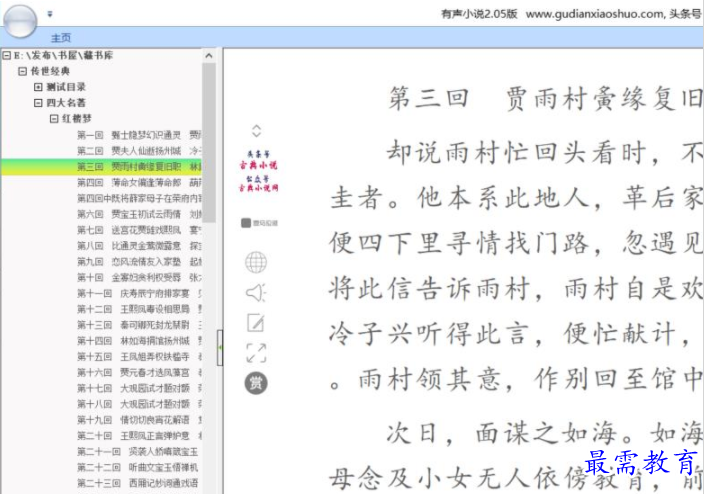Open chapter 第二十二回 听曲文宝玉悟禅机
Image resolution: width=706 pixels, height=494 pixels.
137,467
